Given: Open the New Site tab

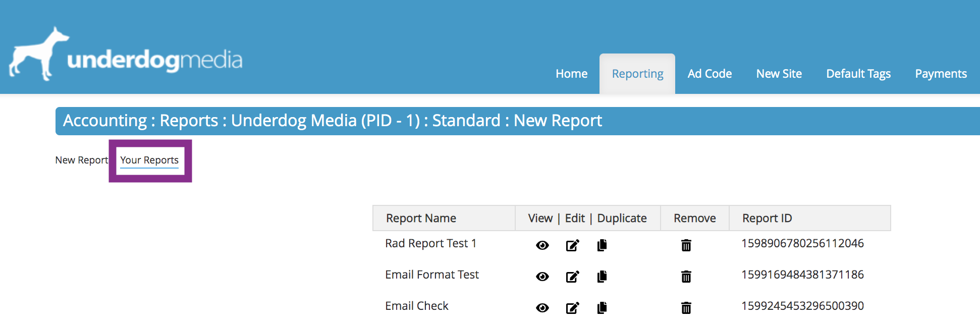Looking at the screenshot, I should 779,74.
